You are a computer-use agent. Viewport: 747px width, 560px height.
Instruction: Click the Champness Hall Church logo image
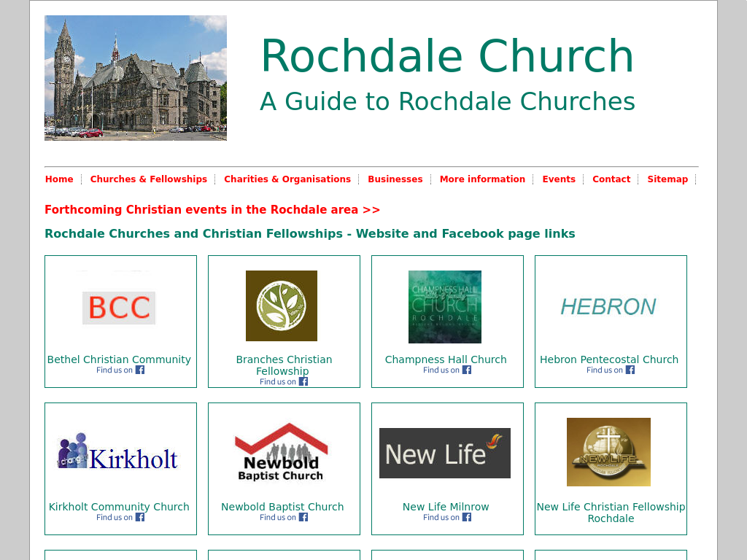[445, 307]
